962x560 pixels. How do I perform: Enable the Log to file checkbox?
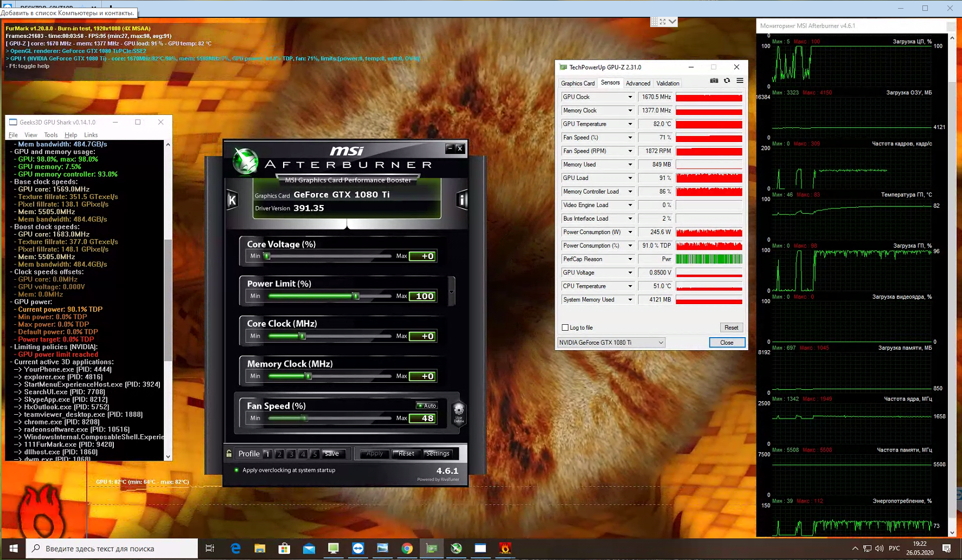(x=565, y=327)
